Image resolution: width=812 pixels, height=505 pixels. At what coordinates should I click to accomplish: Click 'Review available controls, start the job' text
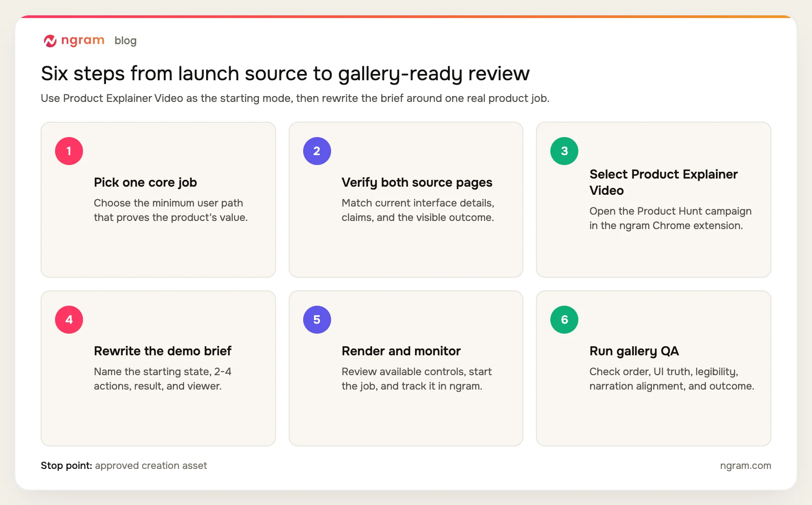(x=416, y=379)
